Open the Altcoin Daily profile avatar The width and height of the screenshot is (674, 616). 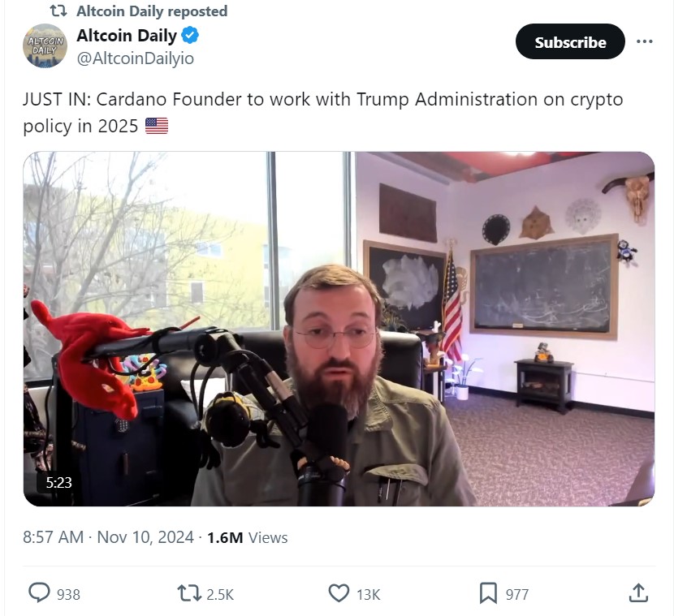point(45,45)
